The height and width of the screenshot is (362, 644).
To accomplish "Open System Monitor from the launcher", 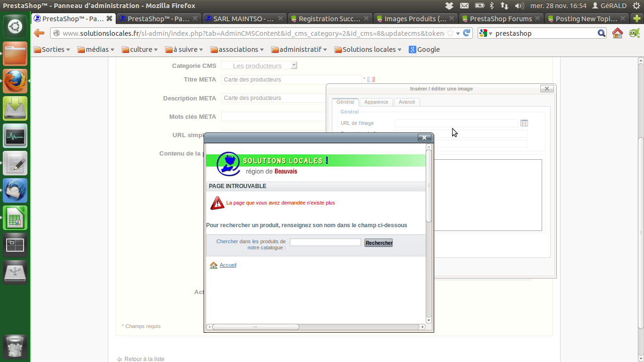I will point(15,136).
